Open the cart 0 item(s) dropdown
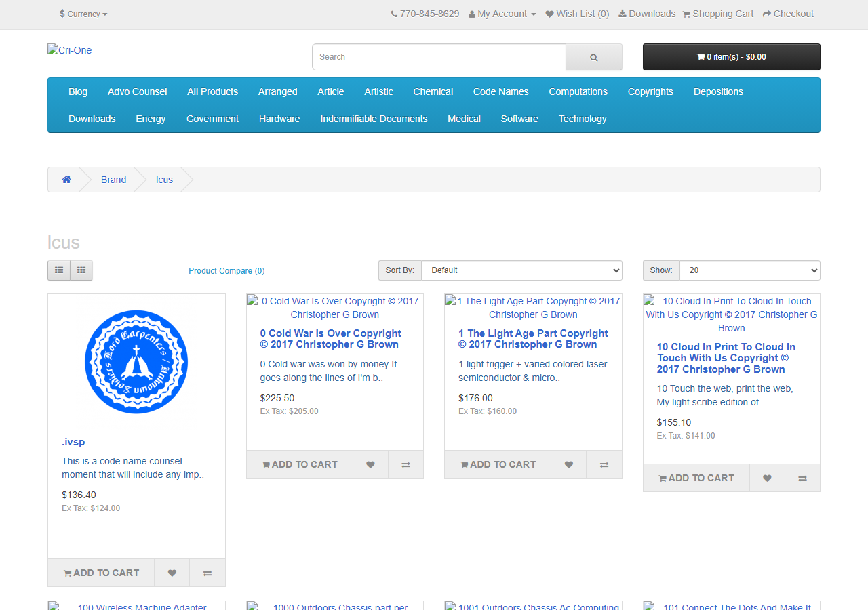Screen dimensions: 868x610 click(732, 57)
